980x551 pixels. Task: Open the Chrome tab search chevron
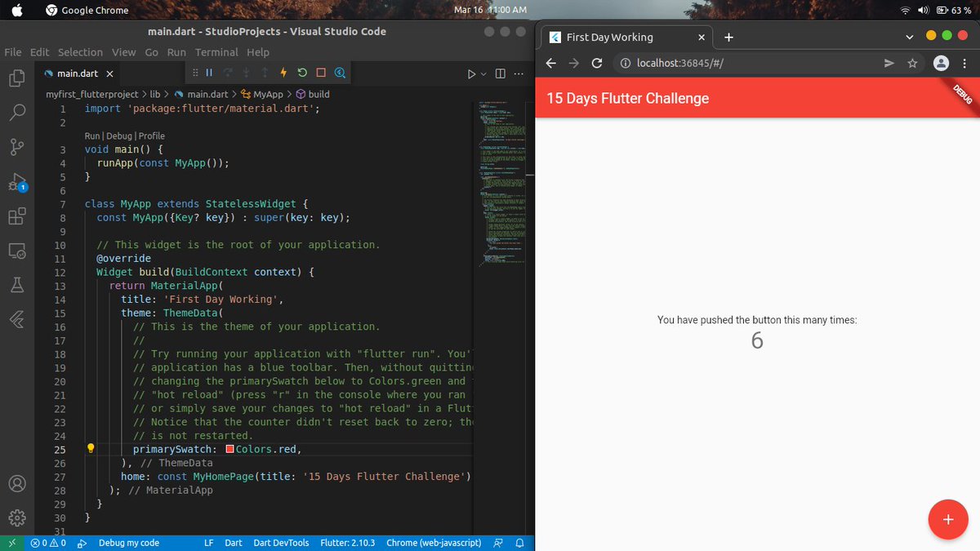point(910,37)
